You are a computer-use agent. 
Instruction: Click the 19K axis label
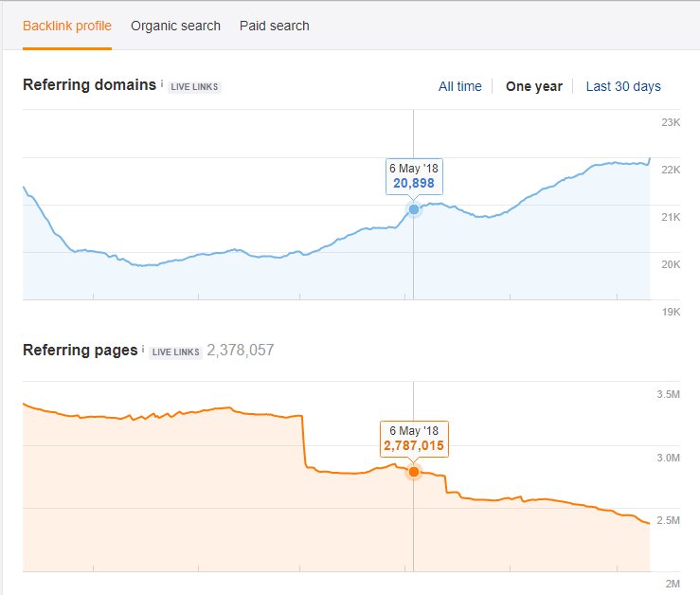671,312
